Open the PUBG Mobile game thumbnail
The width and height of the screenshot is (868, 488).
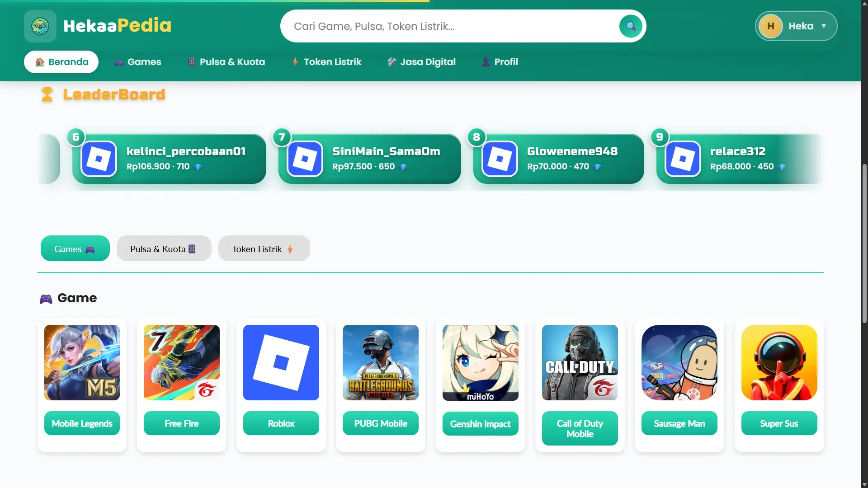[x=381, y=363]
